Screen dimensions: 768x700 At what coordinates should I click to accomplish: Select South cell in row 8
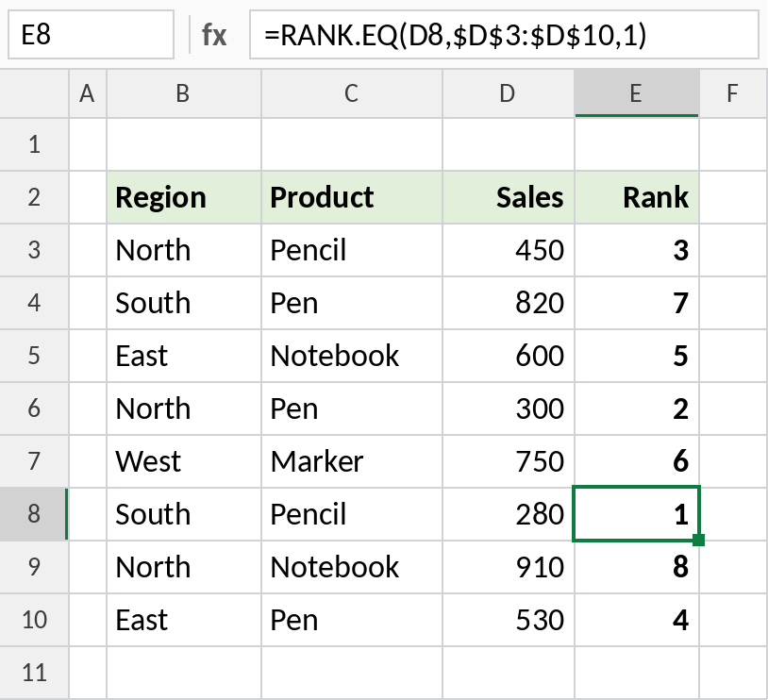(x=184, y=514)
